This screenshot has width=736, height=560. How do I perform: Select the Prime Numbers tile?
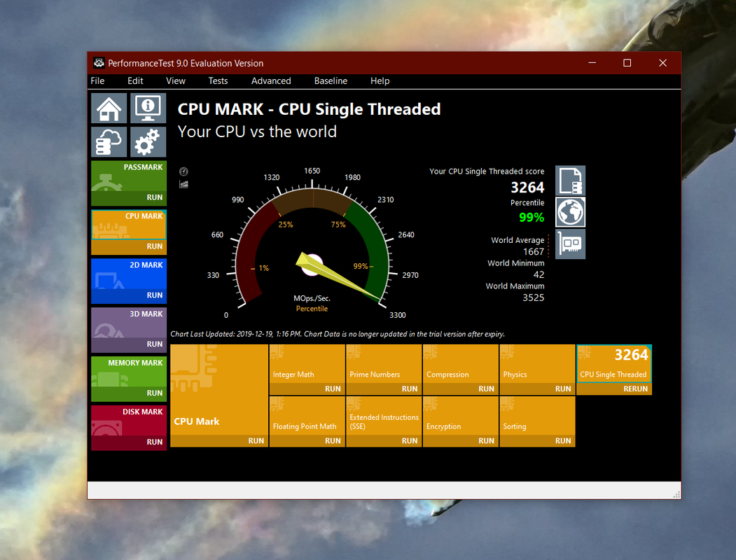click(x=384, y=363)
